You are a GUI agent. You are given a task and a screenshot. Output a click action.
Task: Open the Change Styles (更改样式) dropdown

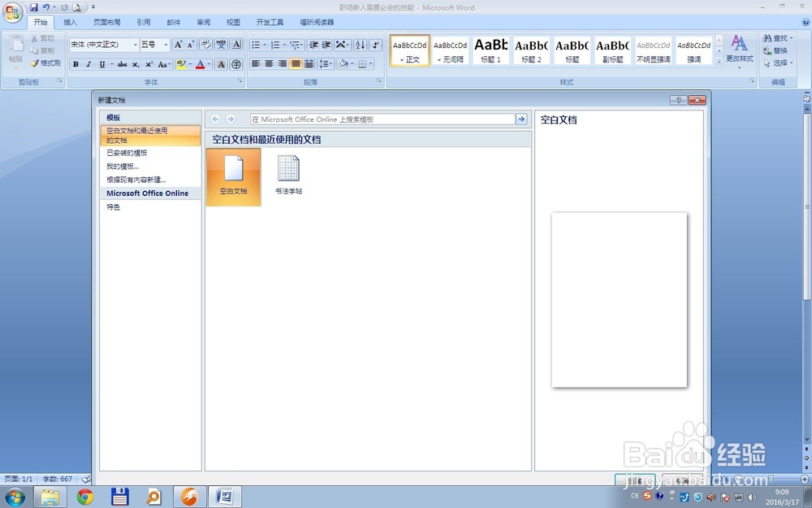pyautogui.click(x=740, y=52)
